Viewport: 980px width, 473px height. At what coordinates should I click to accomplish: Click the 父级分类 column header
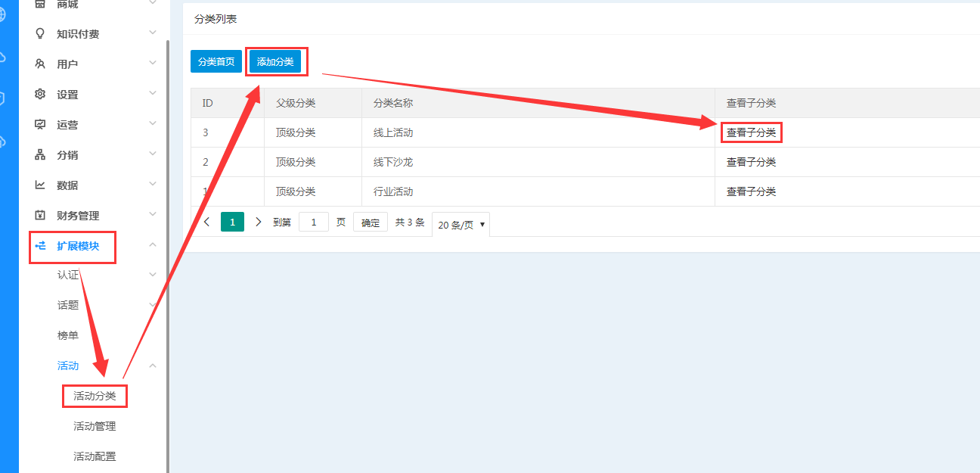pos(313,103)
